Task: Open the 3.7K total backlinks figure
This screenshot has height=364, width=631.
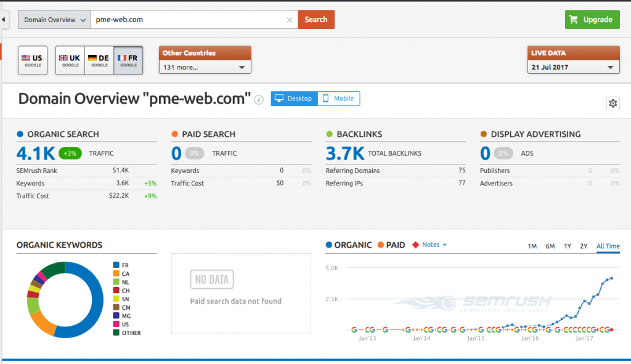Action: [345, 153]
